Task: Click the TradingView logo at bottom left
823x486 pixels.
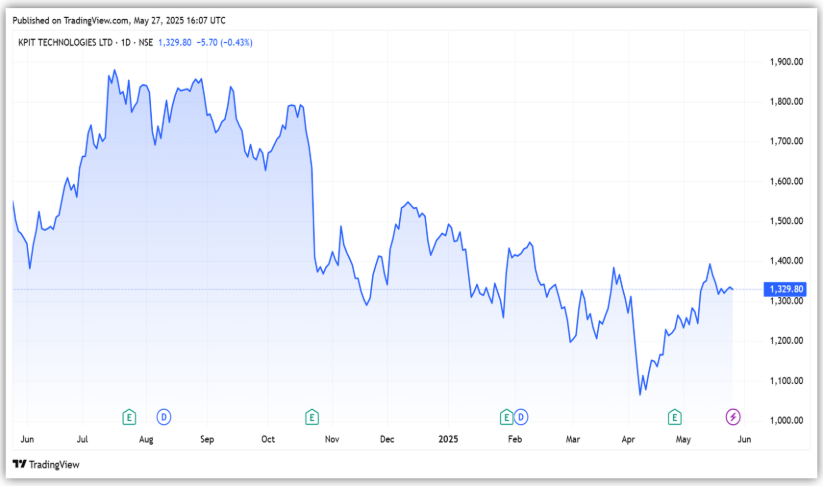Action: pos(46,464)
